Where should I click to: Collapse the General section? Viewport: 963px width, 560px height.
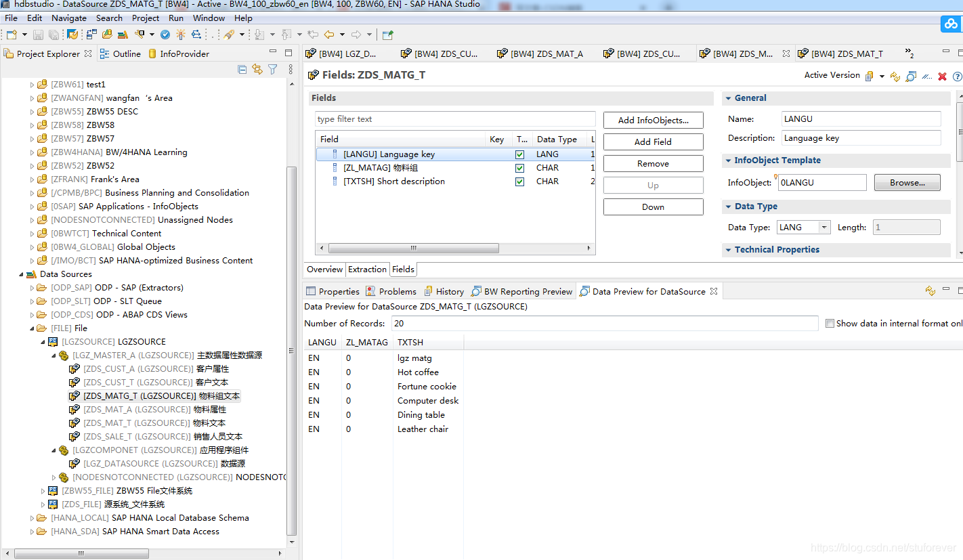(x=728, y=98)
